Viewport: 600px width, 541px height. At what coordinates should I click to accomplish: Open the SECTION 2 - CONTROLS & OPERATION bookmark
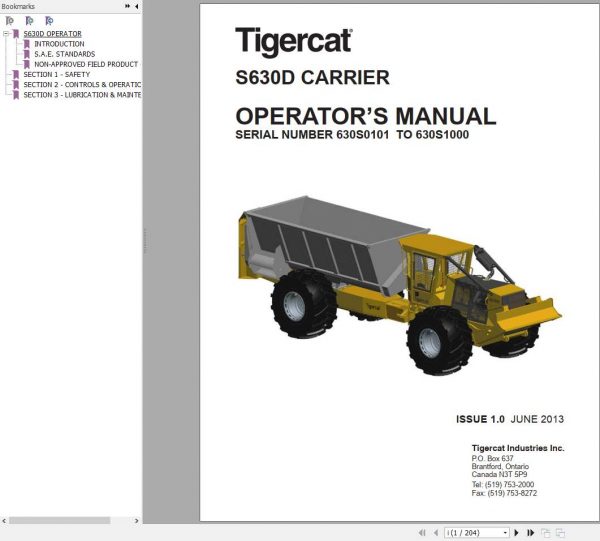[x=82, y=85]
